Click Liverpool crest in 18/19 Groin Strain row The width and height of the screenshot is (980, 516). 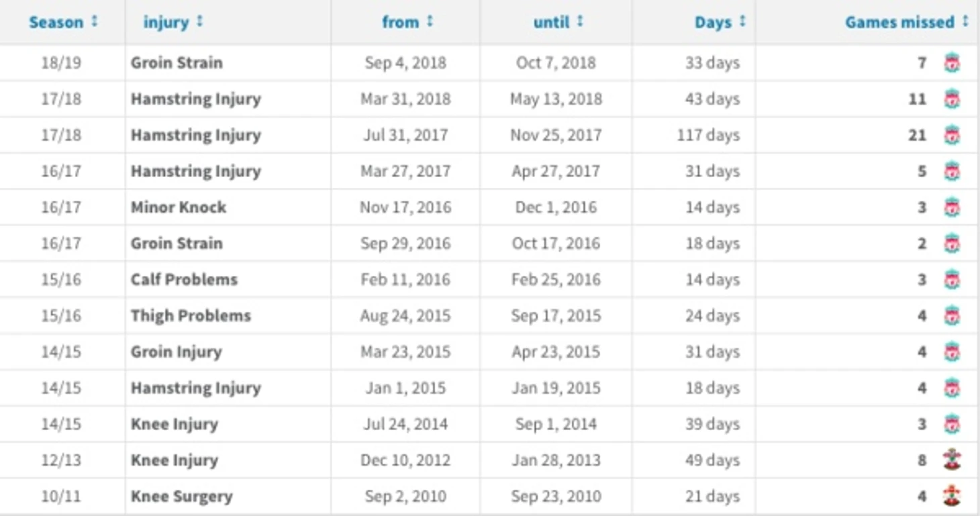tap(952, 63)
